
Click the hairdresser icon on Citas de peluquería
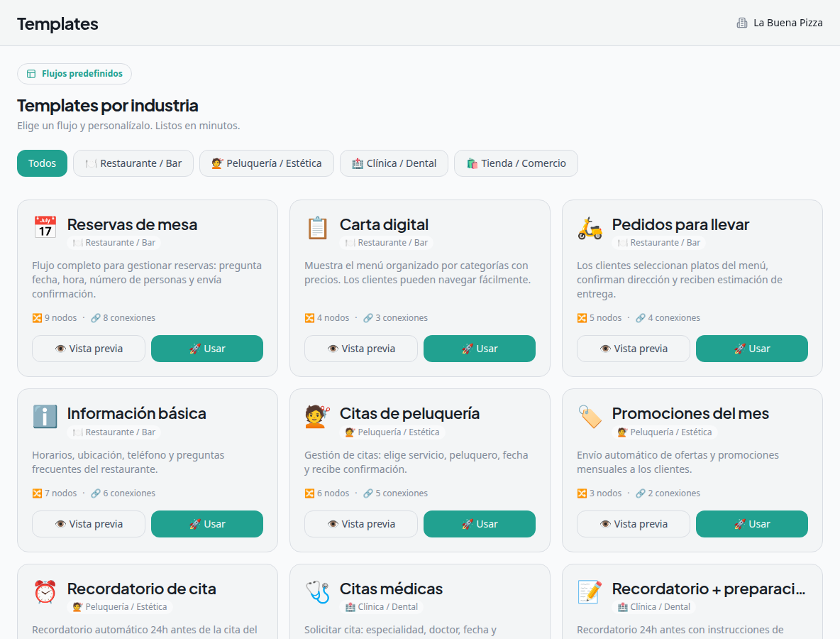point(317,415)
